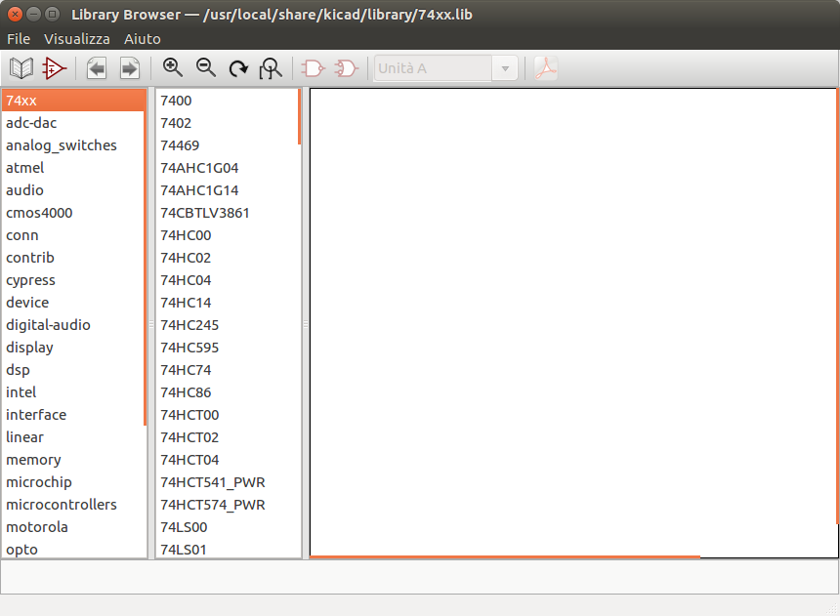The height and width of the screenshot is (616, 840).
Task: Pick the 74LS00 component entry
Action: click(184, 527)
